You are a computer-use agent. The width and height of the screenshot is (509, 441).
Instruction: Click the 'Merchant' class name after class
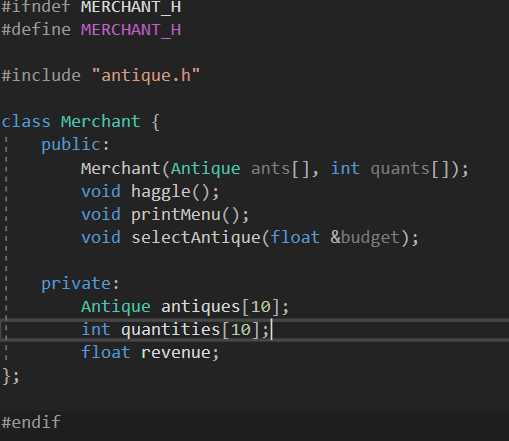click(101, 121)
